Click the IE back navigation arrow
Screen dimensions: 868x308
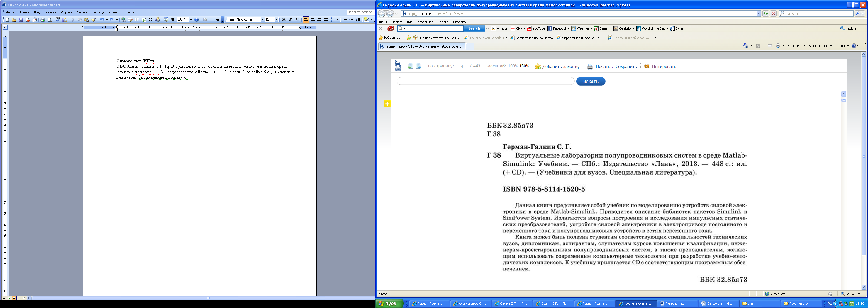click(x=382, y=13)
